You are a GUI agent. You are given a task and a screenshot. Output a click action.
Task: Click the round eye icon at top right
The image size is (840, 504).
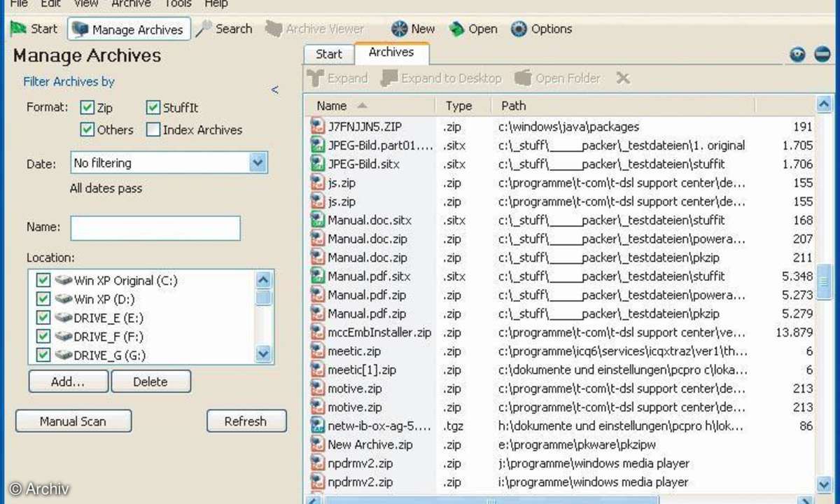[x=797, y=55]
